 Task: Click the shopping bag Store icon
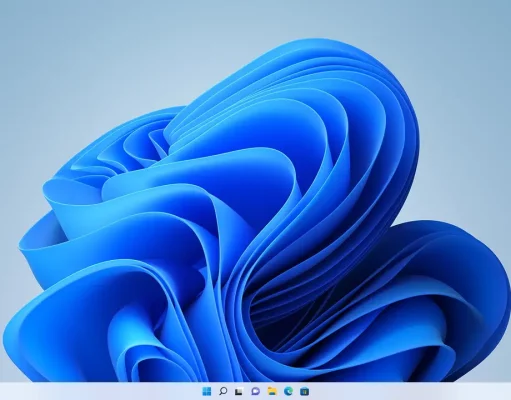pos(304,391)
